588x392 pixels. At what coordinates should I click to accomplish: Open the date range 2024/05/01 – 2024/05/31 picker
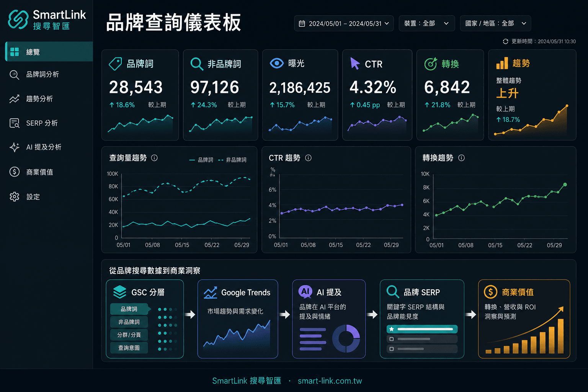[x=344, y=23]
